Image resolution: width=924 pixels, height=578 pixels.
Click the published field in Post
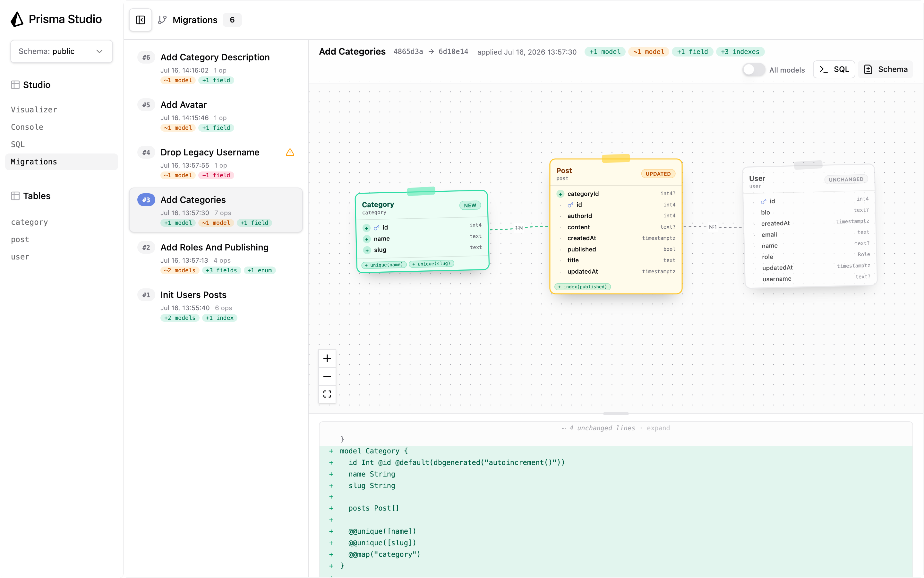pyautogui.click(x=616, y=249)
